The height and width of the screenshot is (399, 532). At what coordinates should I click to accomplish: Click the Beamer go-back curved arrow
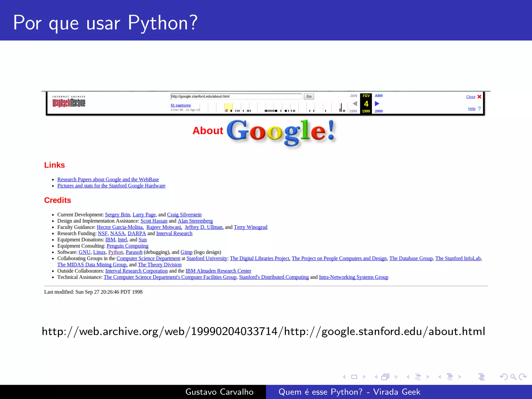503,377
